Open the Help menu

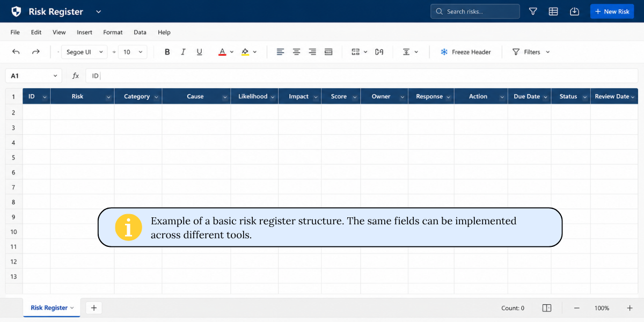164,32
